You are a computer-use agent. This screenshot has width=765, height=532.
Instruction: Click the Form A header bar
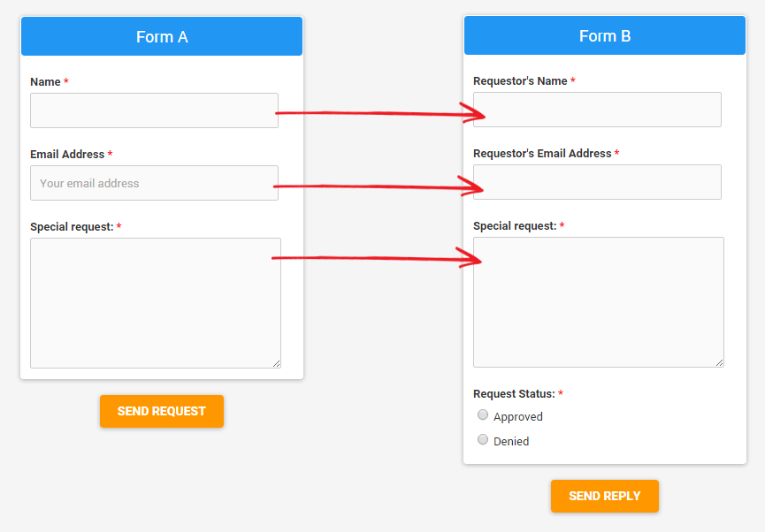click(162, 36)
